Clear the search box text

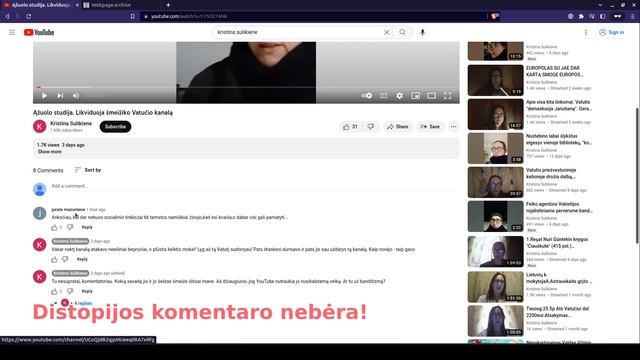(x=386, y=32)
